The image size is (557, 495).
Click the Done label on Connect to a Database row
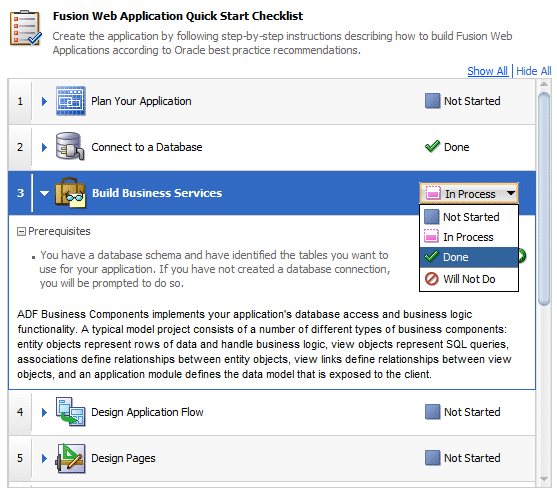pos(456,147)
